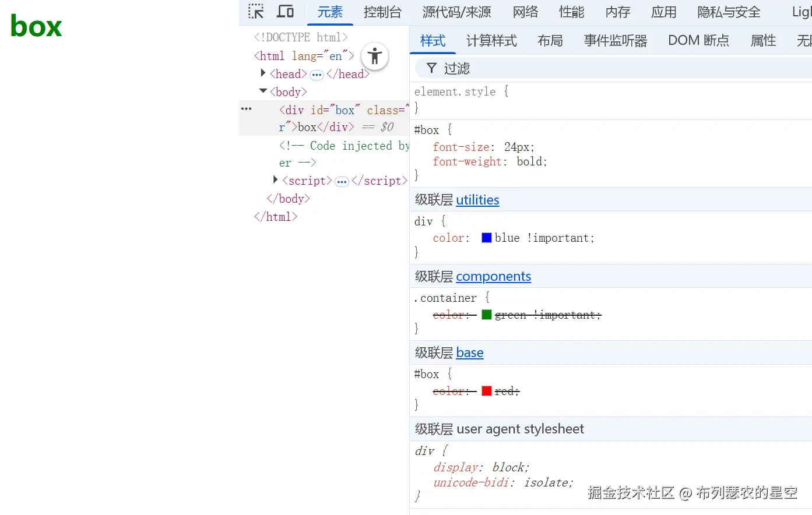Open the utilities cascade layer link
812x515 pixels.
477,200
